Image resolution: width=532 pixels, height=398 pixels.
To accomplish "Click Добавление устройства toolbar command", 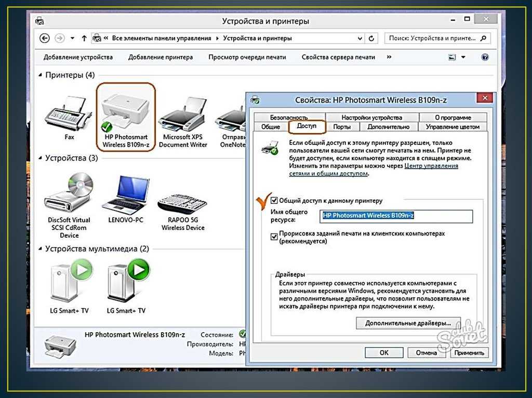I will (78, 57).
